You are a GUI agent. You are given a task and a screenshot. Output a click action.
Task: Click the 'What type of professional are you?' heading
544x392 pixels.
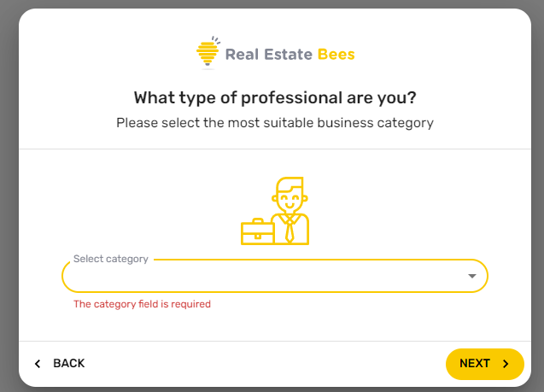[275, 98]
